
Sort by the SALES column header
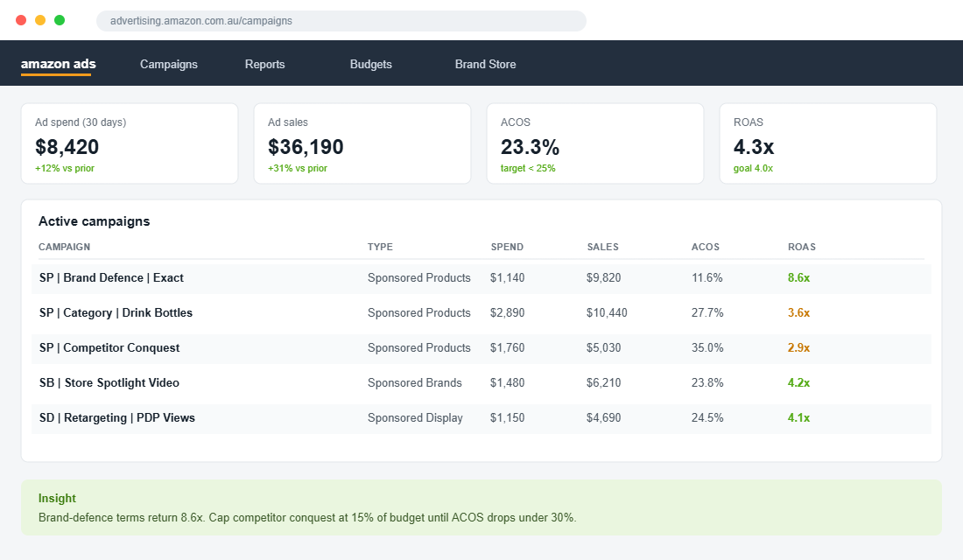click(603, 247)
